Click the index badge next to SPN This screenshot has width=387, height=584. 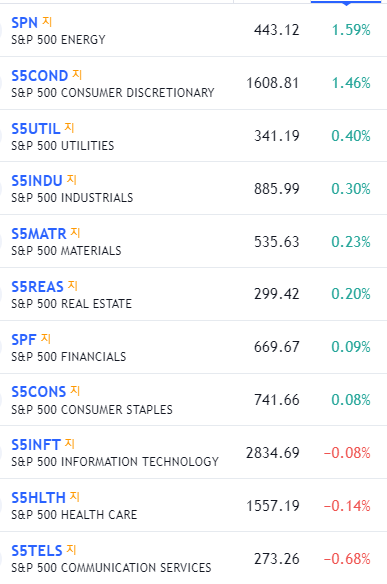(47, 22)
